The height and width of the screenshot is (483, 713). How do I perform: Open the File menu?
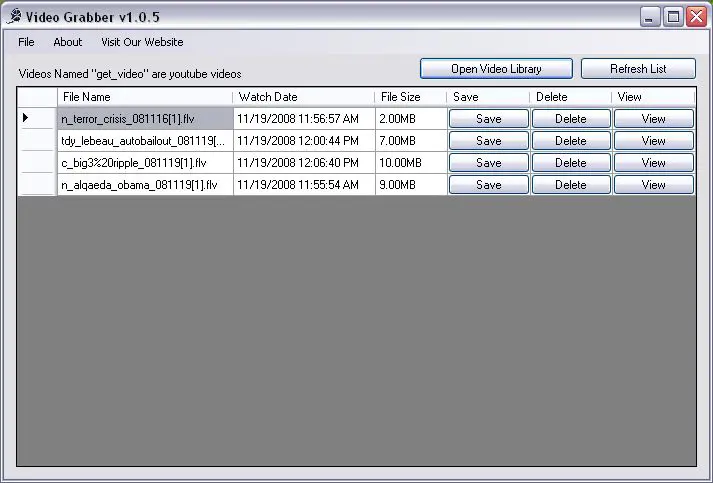click(x=26, y=42)
